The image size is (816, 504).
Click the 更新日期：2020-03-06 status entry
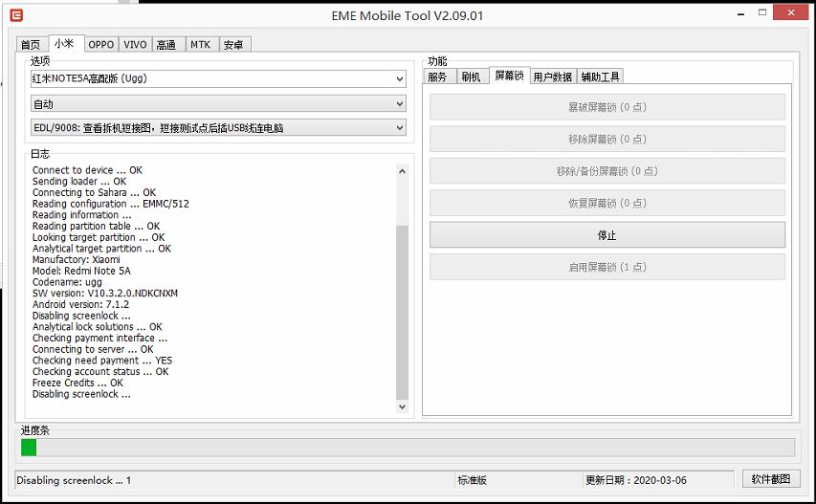pyautogui.click(x=636, y=480)
